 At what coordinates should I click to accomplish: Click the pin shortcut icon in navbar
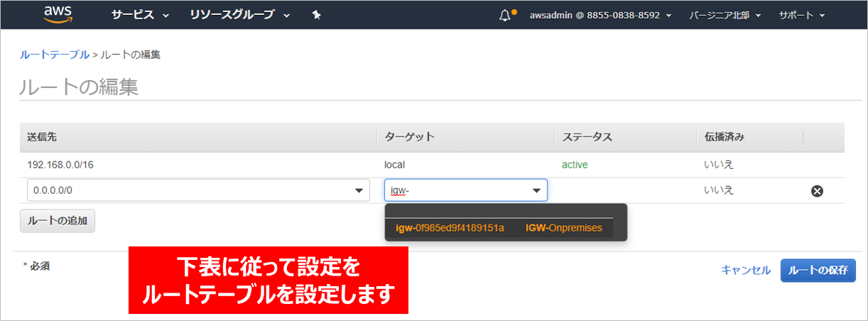click(x=317, y=15)
